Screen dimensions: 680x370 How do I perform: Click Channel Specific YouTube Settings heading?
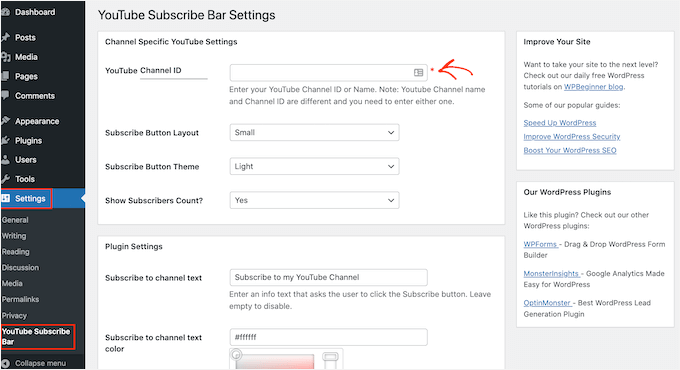point(171,42)
